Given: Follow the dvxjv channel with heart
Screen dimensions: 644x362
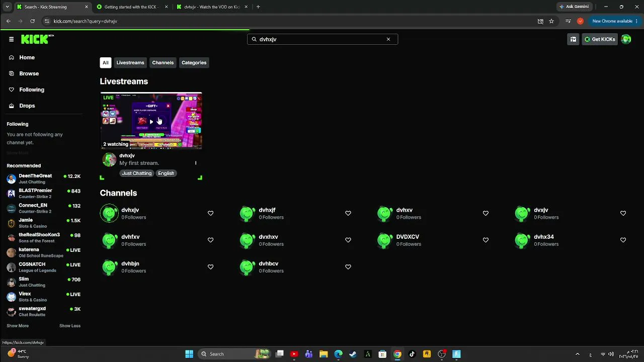Looking at the screenshot, I should tap(623, 213).
